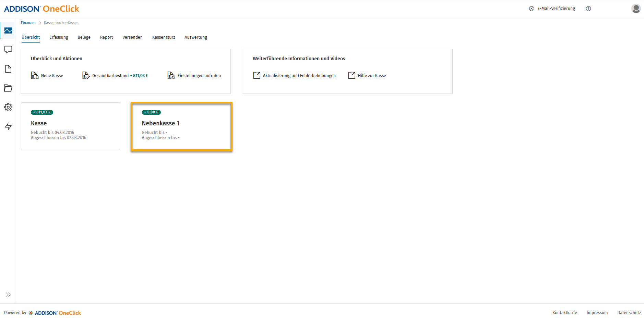Click Gesamtbarbestand total cash label
The height and width of the screenshot is (322, 644).
click(x=110, y=76)
